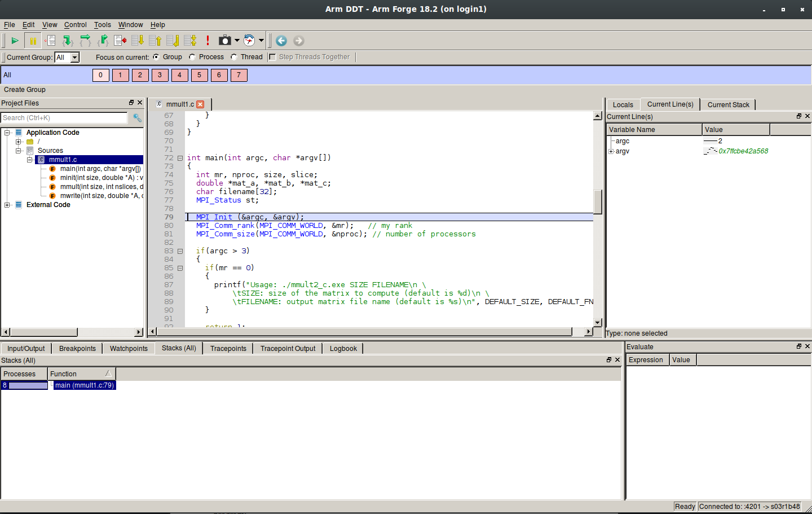The width and height of the screenshot is (812, 514).
Task: Click the red exclamation mark icon
Action: 208,41
